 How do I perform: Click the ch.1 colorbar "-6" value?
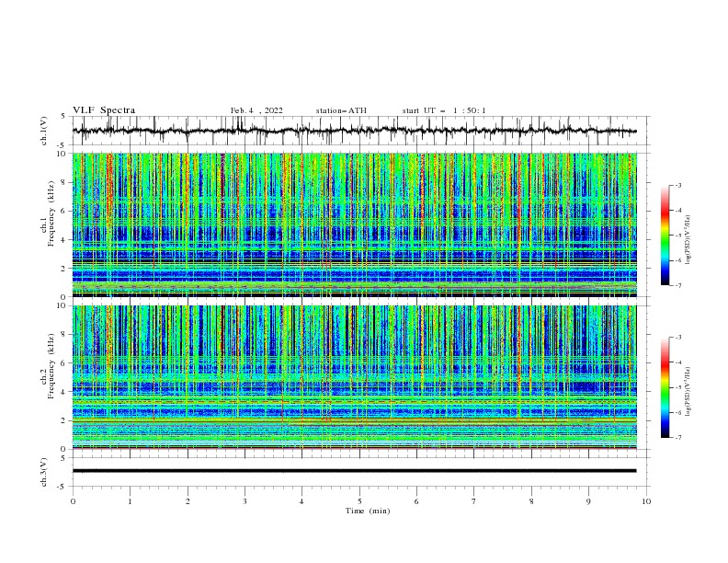(678, 260)
